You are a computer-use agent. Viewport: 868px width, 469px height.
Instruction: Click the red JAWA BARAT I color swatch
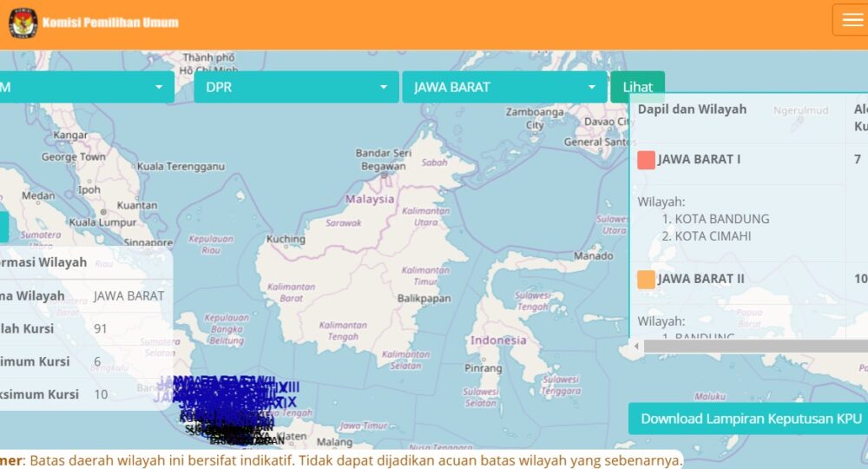(x=646, y=160)
